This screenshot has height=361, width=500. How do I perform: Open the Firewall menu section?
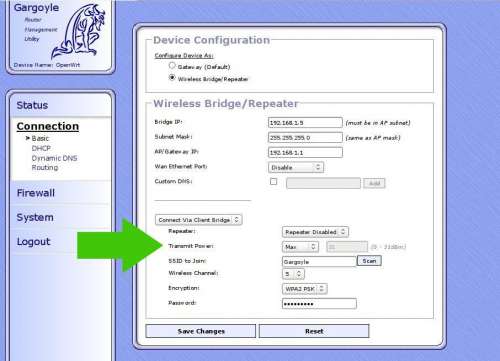[36, 193]
